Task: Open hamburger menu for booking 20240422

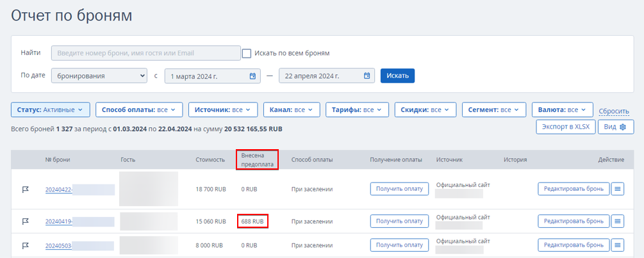Action: pyautogui.click(x=618, y=189)
